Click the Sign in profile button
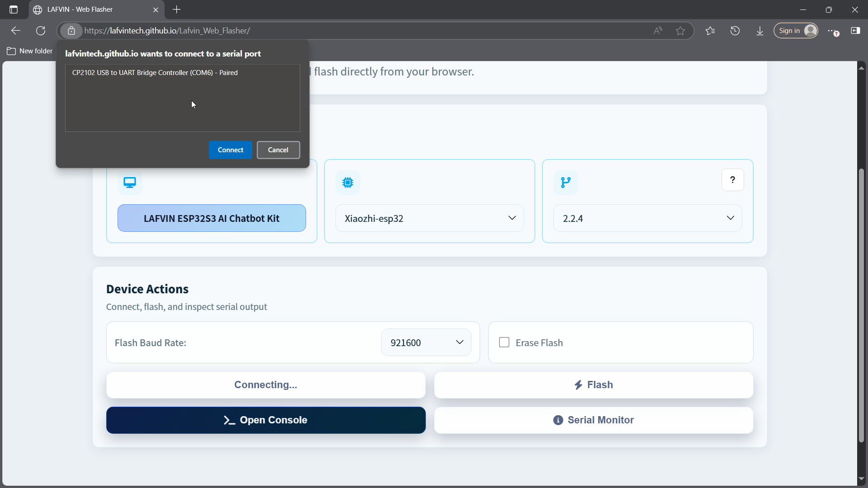This screenshot has height=488, width=868. coord(796,31)
